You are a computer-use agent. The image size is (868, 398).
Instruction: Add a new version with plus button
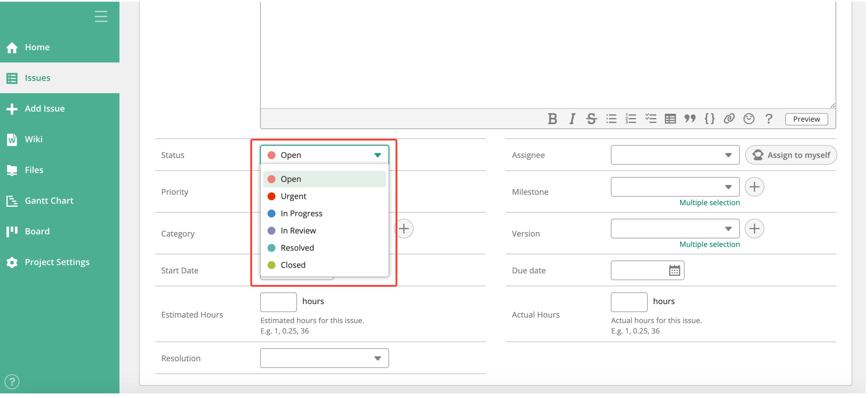[x=754, y=228]
